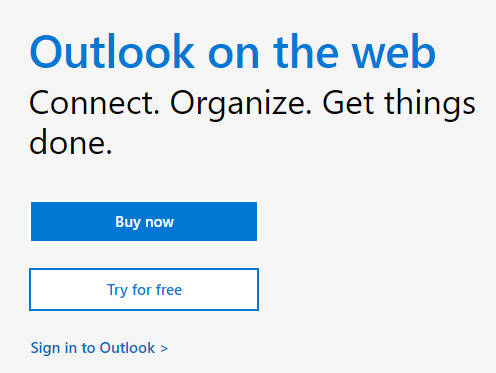Click the greater-than symbol beside Outlook link
The height and width of the screenshot is (373, 496).
[x=164, y=349]
